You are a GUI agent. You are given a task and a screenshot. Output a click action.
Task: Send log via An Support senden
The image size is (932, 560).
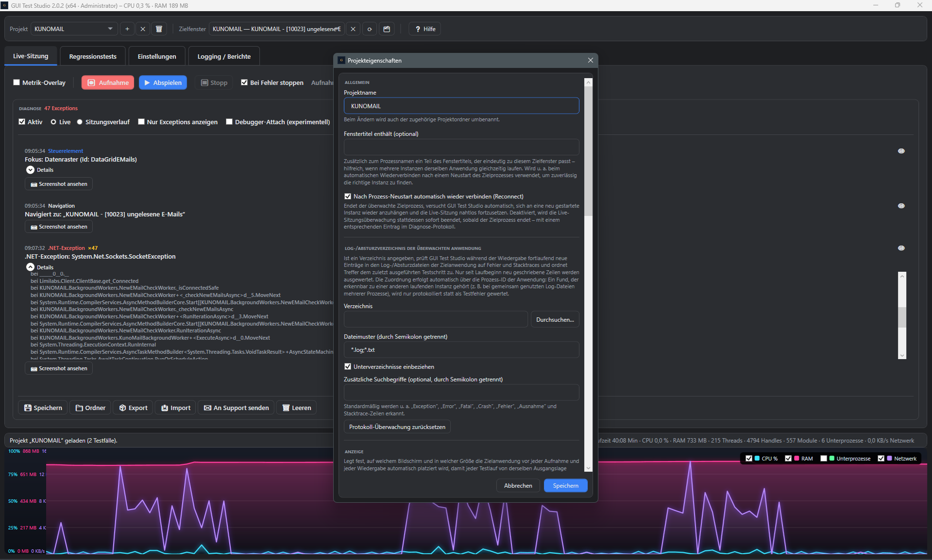237,408
